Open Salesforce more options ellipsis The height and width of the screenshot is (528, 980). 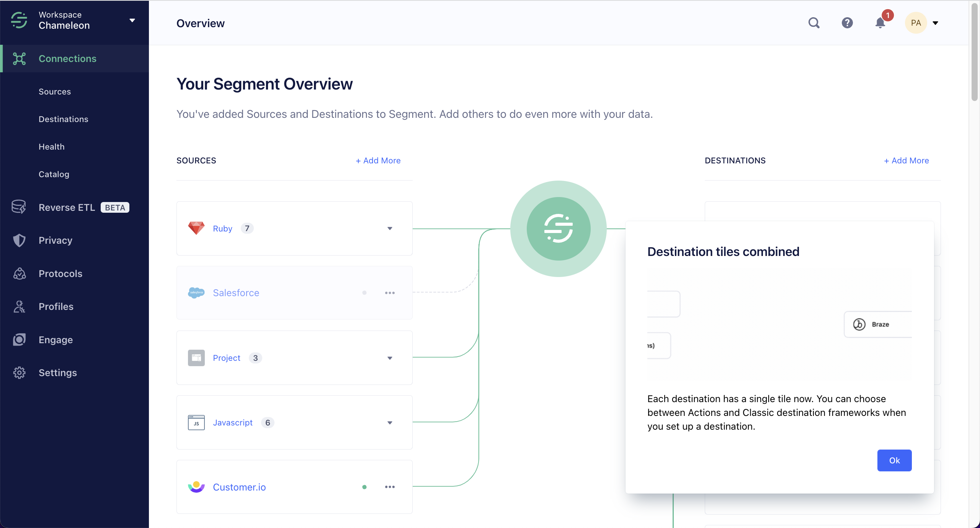click(x=390, y=293)
